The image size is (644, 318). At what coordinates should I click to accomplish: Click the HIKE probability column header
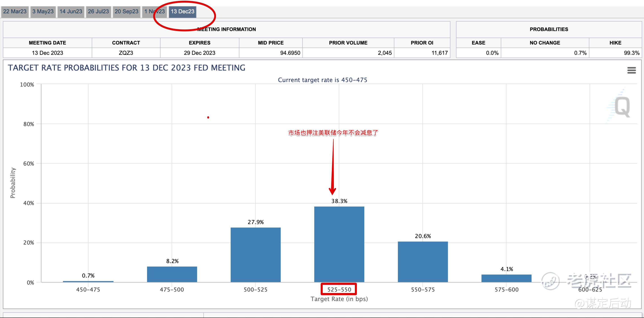[615, 43]
